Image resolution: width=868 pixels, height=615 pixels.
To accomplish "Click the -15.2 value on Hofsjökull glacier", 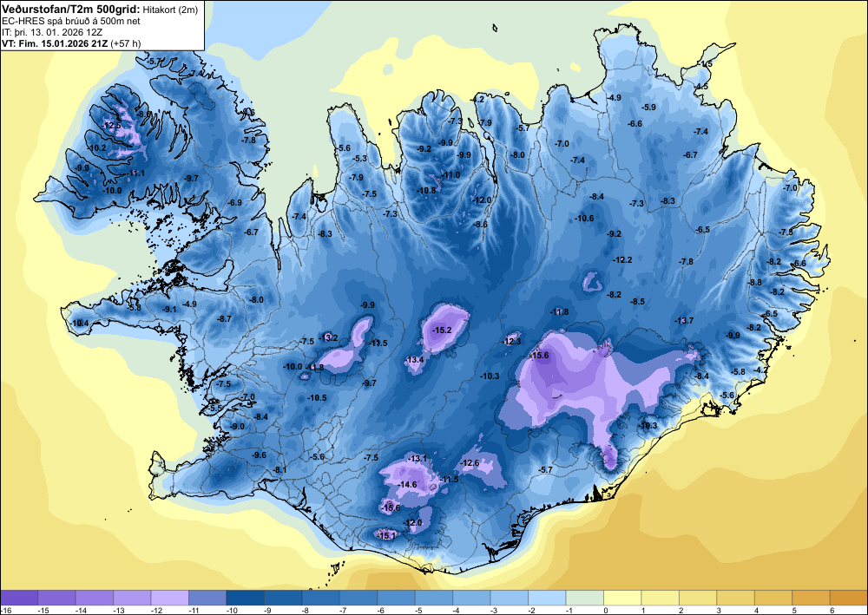I will (443, 330).
